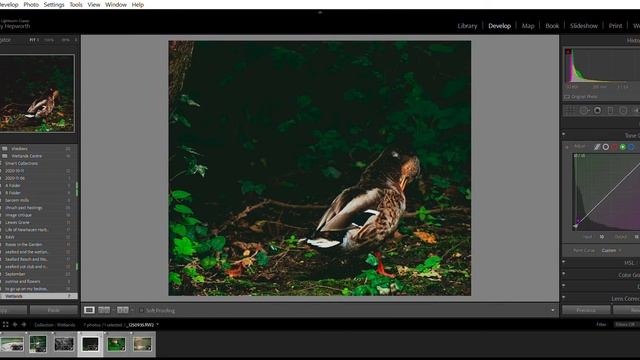This screenshot has width=640, height=360.
Task: Toggle shadow clipping indicator on histogram
Action: click(568, 52)
